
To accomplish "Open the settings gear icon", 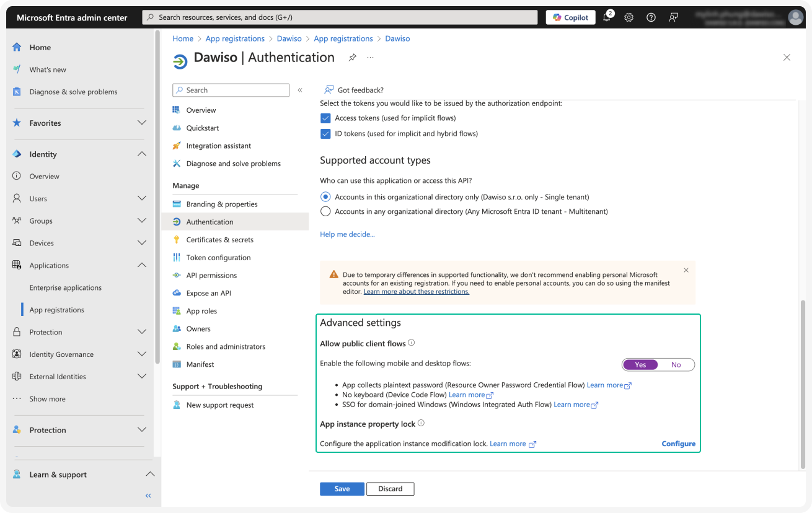I will [x=629, y=17].
